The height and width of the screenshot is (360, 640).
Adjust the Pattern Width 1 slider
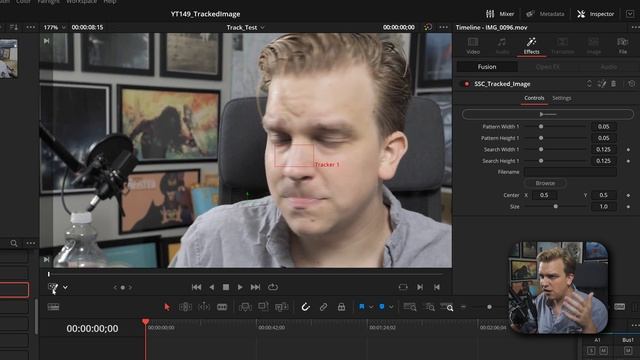(x=556, y=127)
